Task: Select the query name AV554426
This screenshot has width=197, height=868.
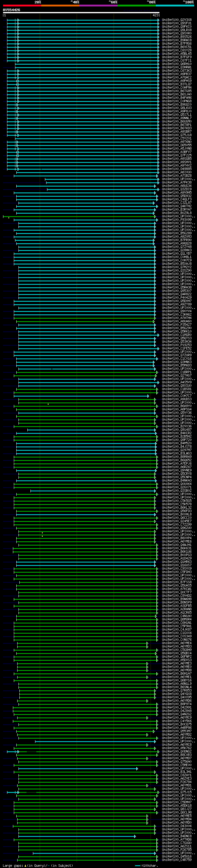Action: click(11, 10)
